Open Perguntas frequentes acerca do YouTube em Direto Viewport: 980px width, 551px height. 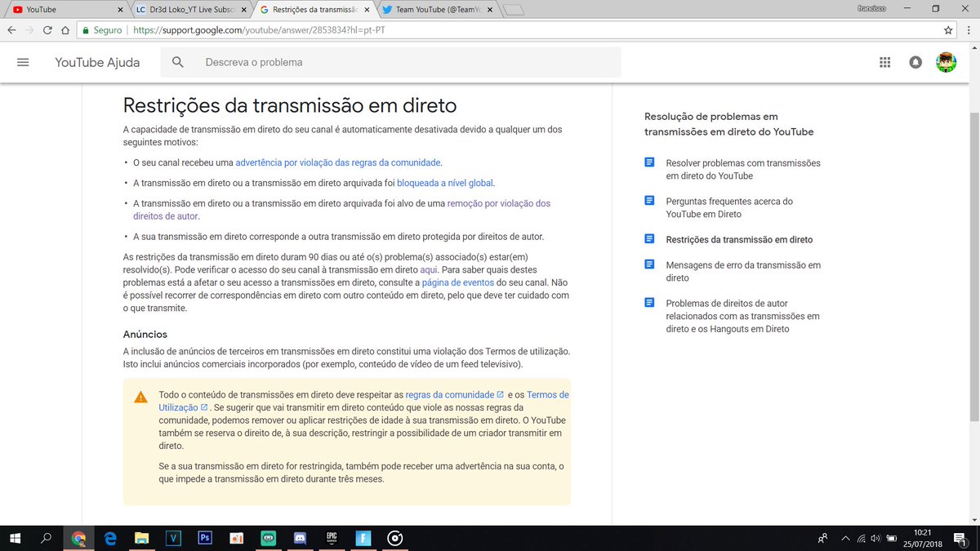point(729,207)
